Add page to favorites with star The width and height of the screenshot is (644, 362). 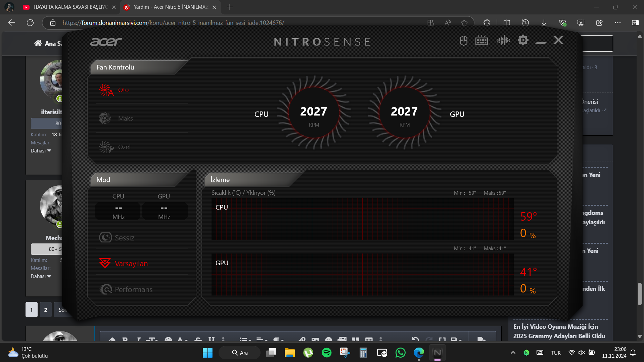click(464, 23)
